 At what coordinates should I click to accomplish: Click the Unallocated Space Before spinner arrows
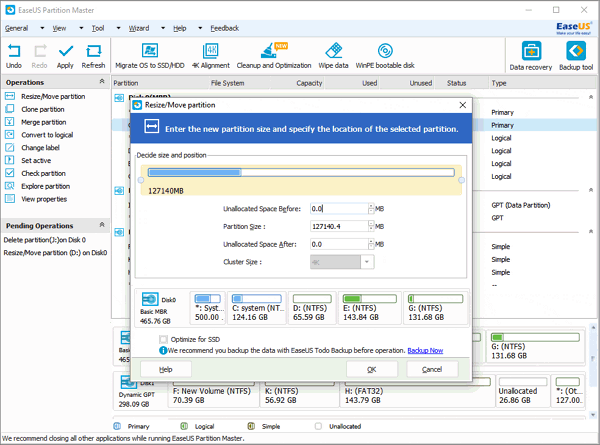(x=371, y=209)
